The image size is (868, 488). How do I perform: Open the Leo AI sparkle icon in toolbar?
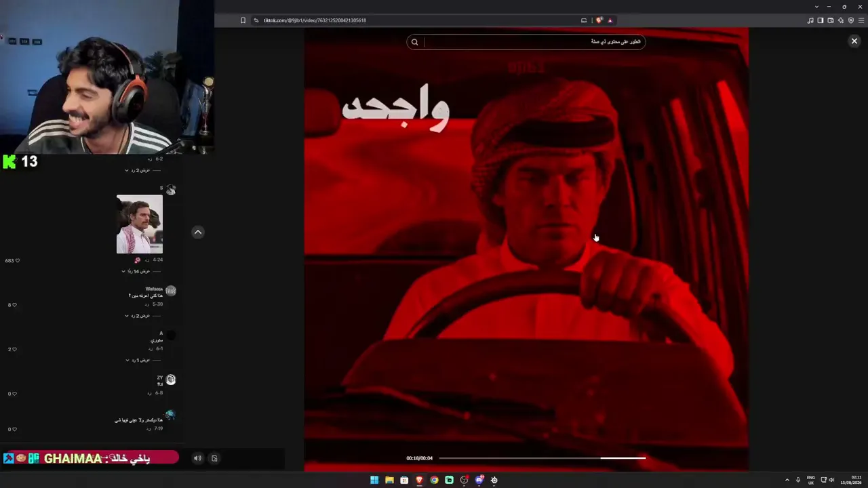pyautogui.click(x=841, y=20)
